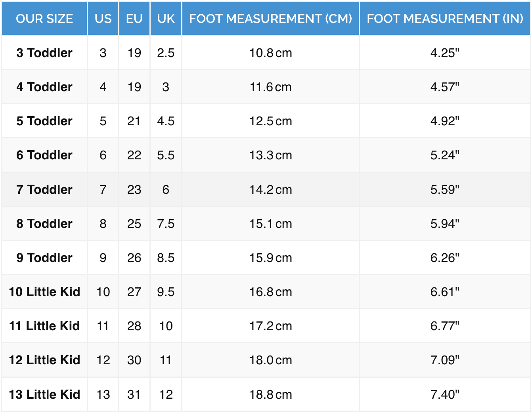The height and width of the screenshot is (413, 532).
Task: Click the 5.94" inch measurement
Action: tap(445, 224)
